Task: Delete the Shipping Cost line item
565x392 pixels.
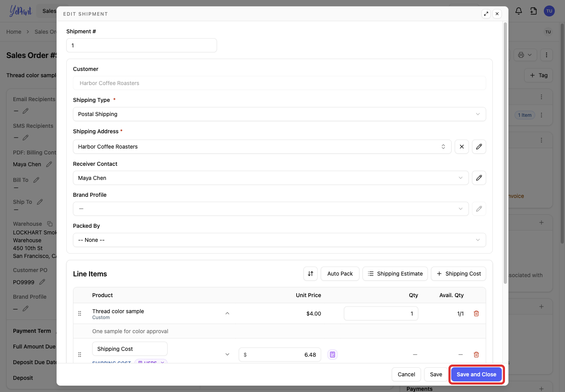Action: point(476,355)
